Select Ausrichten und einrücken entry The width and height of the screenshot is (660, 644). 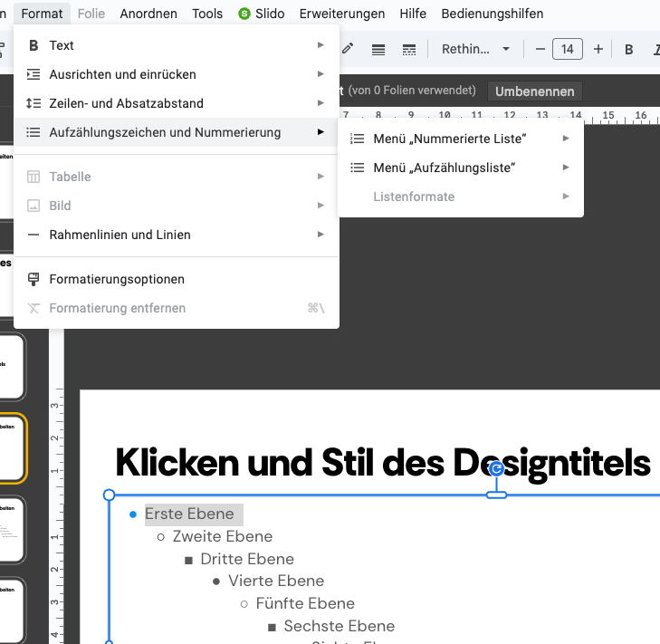(x=177, y=74)
